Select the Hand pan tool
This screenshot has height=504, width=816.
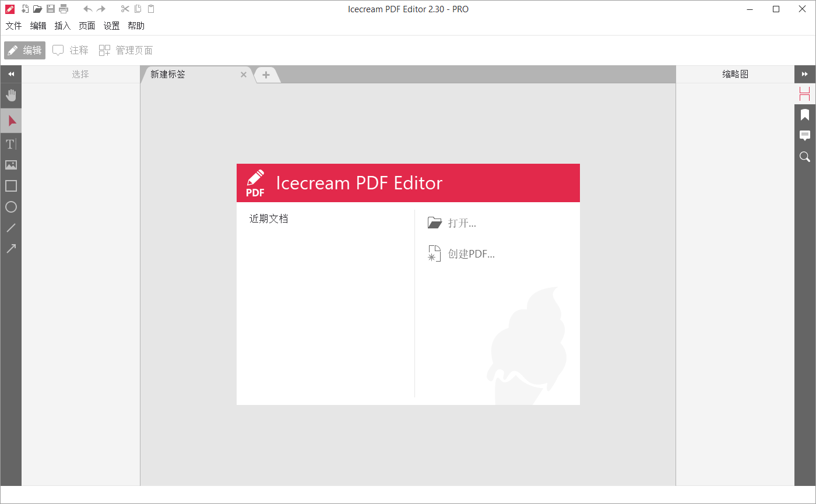[11, 96]
